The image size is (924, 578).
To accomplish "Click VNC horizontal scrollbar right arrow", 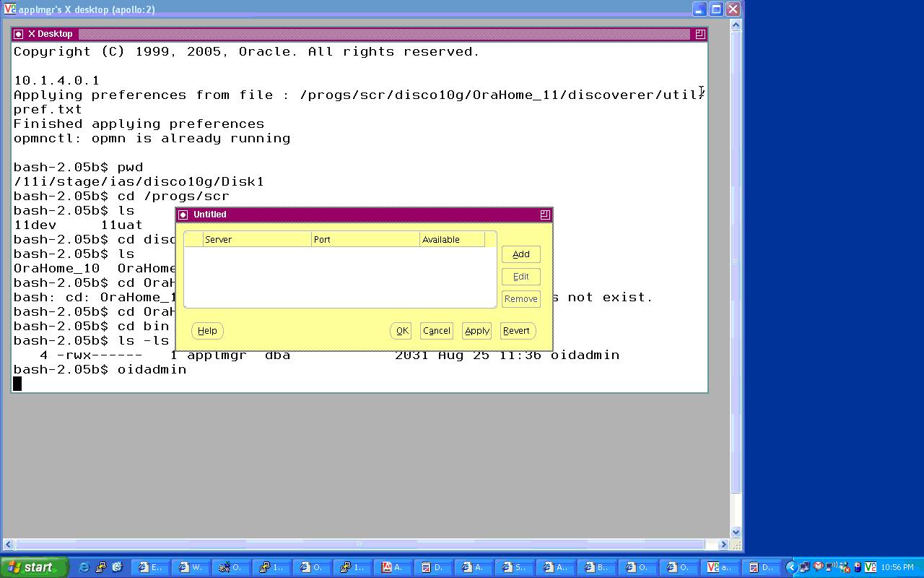I will click(x=724, y=544).
